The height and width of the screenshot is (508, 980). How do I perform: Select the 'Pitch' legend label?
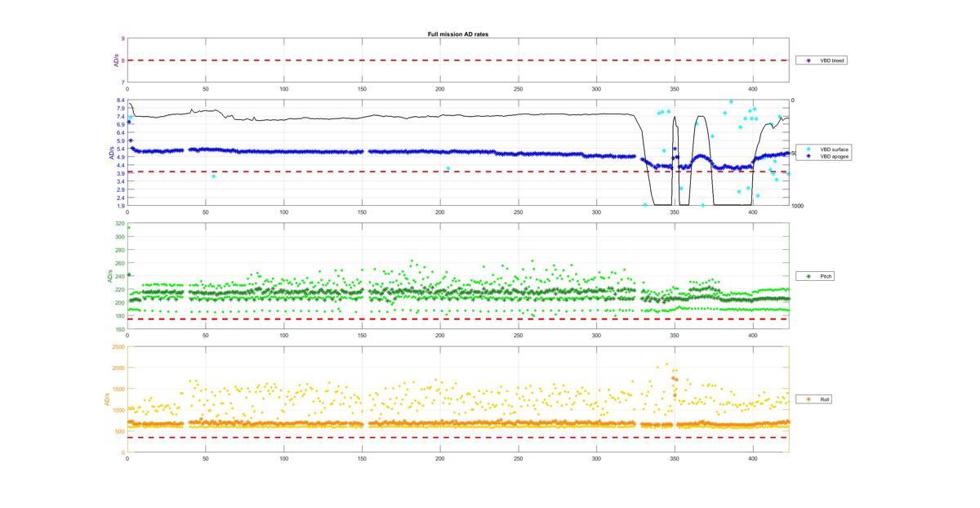(826, 276)
